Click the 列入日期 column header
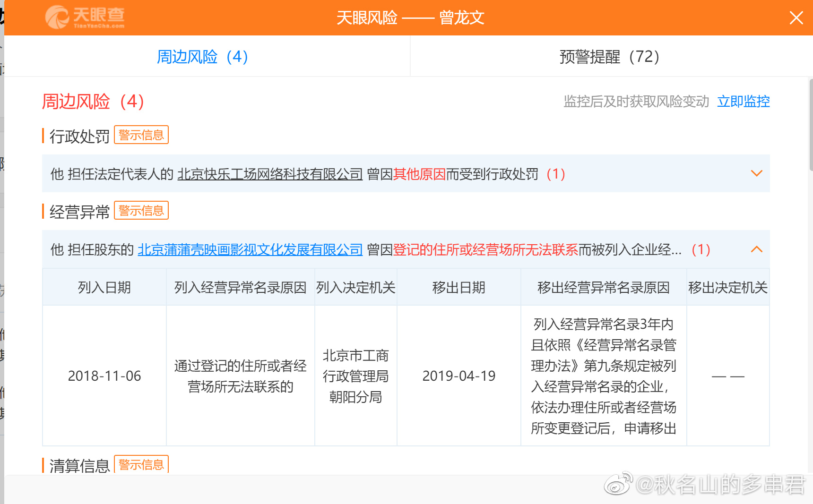 [x=104, y=287]
